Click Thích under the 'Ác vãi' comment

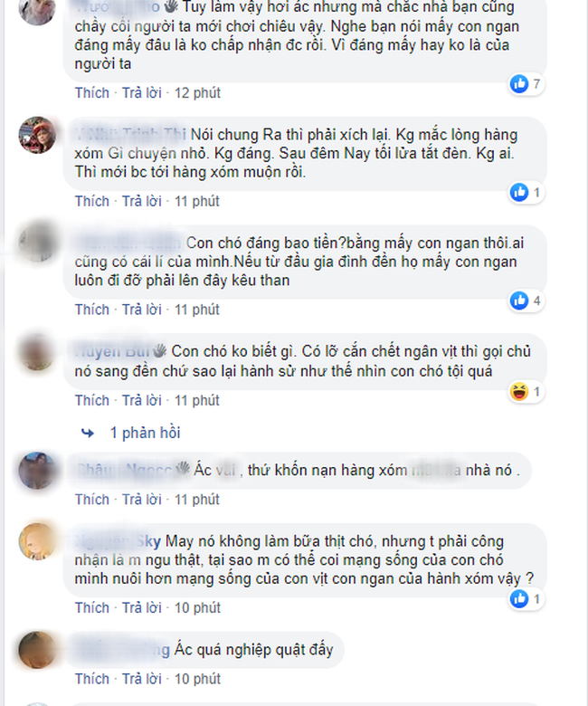[x=92, y=500]
